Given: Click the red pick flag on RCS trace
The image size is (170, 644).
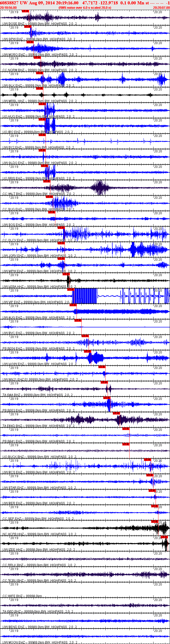Looking at the screenshot, I should [x=148, y=460].
